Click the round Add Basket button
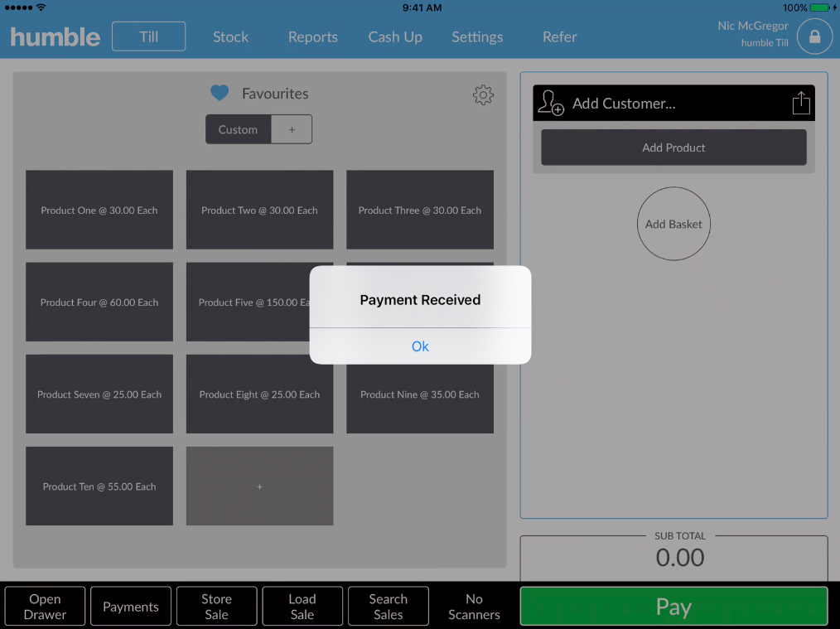 (673, 224)
